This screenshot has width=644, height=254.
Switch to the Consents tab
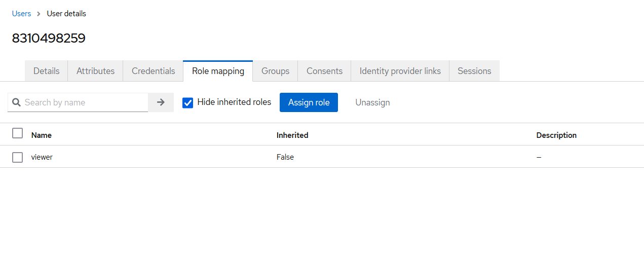(325, 71)
